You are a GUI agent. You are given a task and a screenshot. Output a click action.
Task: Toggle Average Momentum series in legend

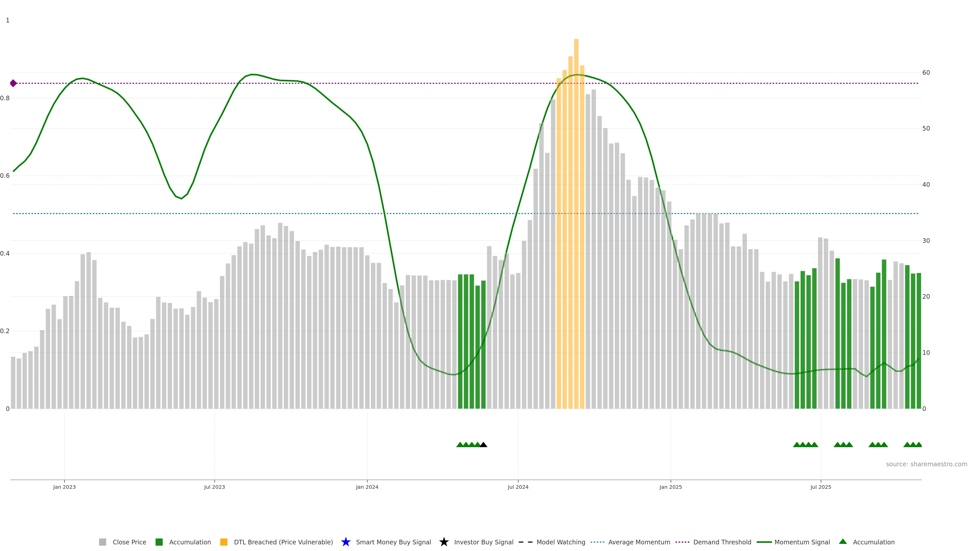pyautogui.click(x=639, y=542)
